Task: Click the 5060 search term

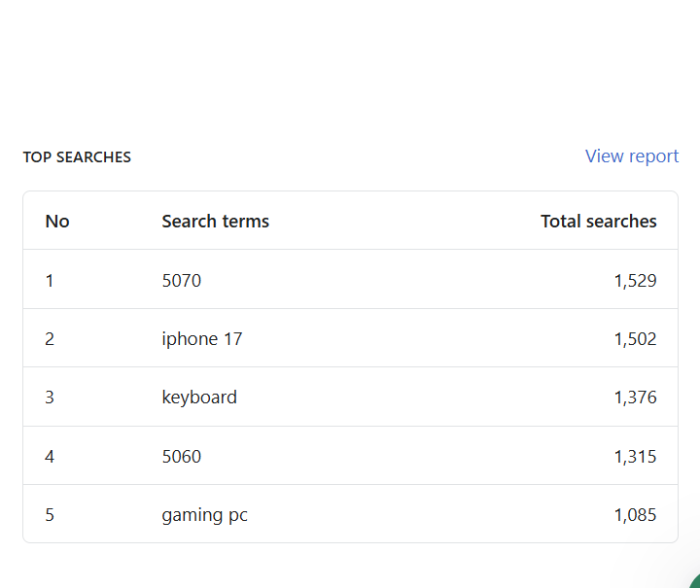Action: pyautogui.click(x=182, y=457)
